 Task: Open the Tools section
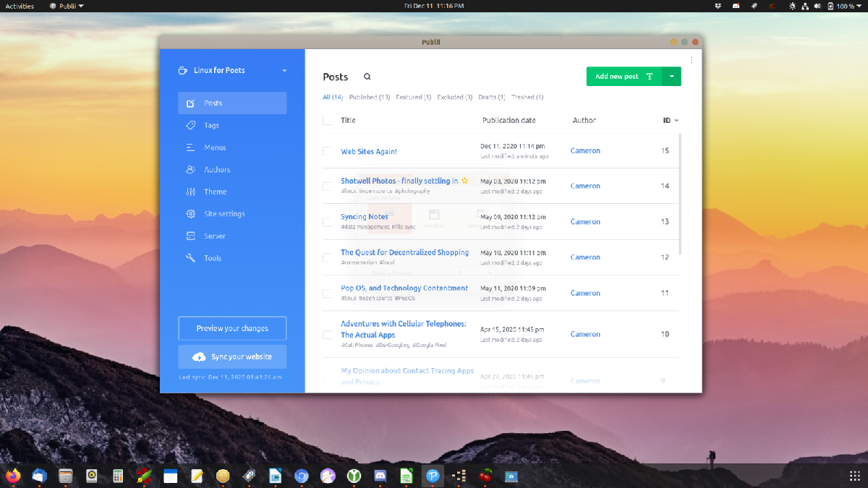click(x=213, y=258)
